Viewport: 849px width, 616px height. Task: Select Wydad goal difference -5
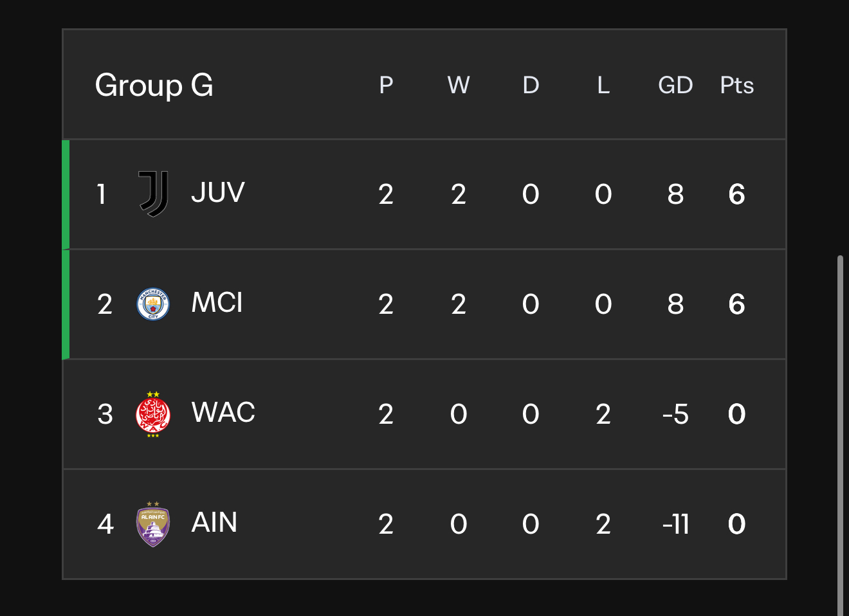(x=675, y=414)
